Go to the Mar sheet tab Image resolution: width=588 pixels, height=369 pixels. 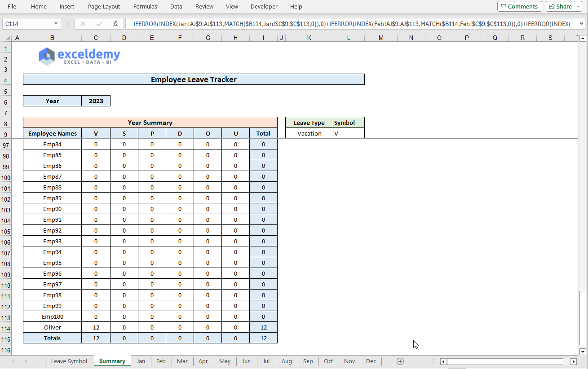182,361
